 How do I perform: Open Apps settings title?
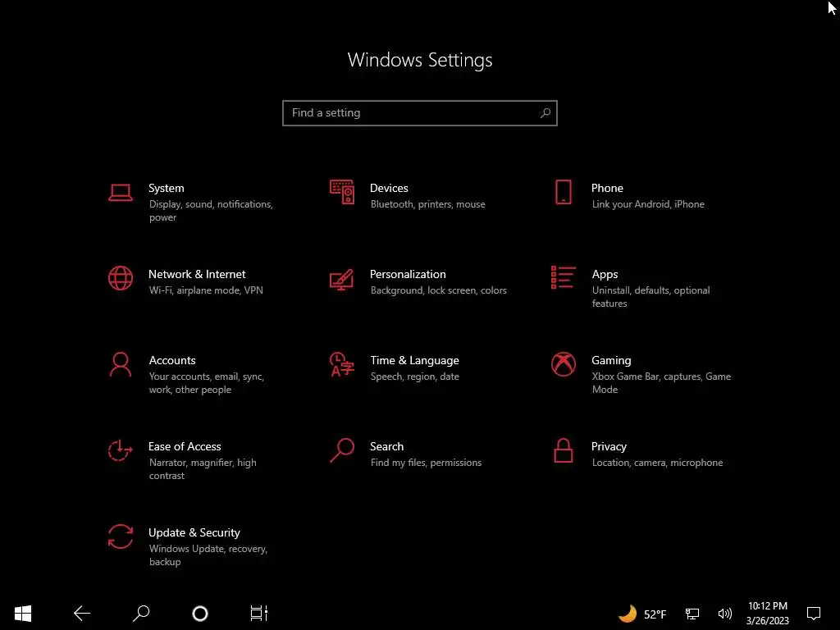605,274
